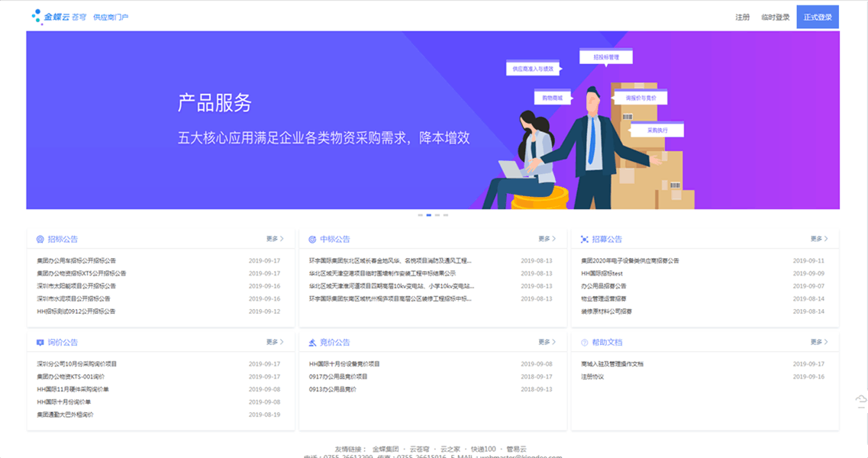Open the 注册 menu item
The image size is (868, 458).
tap(742, 17)
